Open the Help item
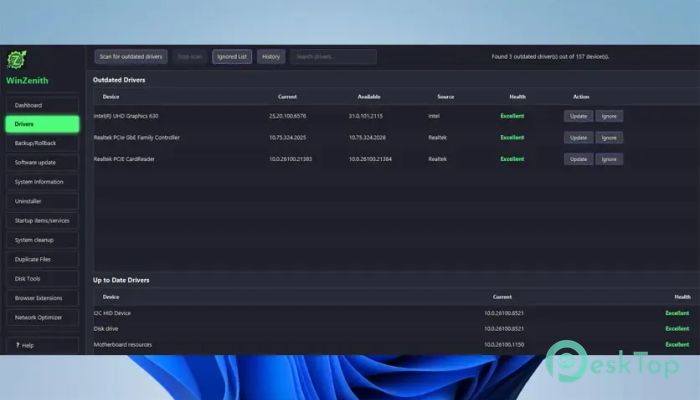 [42, 345]
